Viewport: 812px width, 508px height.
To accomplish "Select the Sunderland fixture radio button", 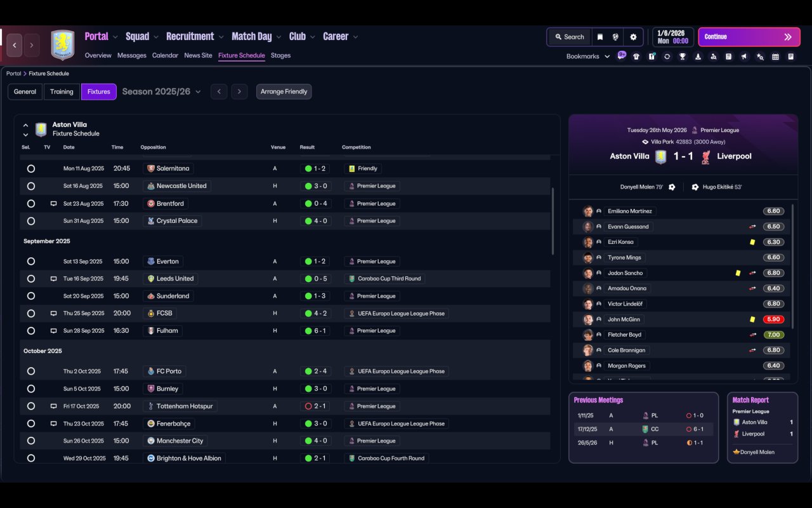I will tap(31, 296).
